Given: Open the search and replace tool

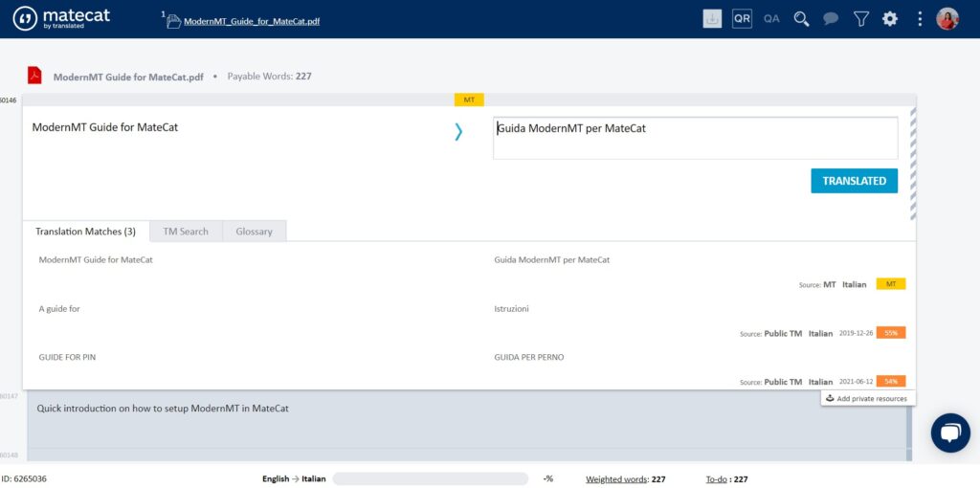Looking at the screenshot, I should [801, 19].
